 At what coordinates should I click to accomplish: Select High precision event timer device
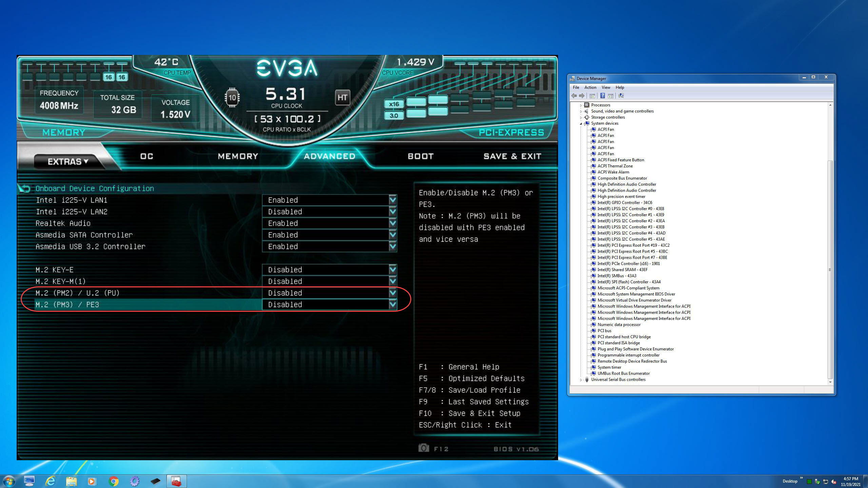(x=621, y=197)
